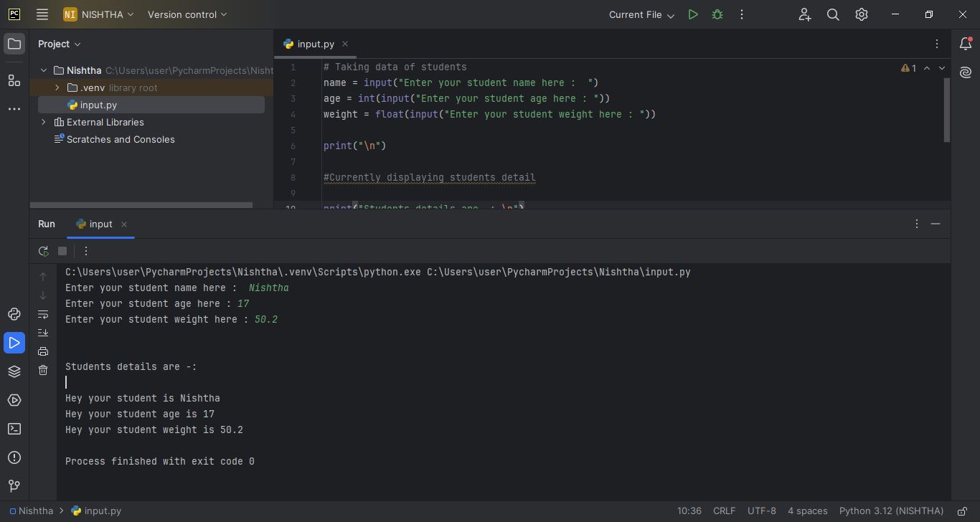980x522 pixels.
Task: Change UTF-8 file encoding in status bar
Action: tap(762, 511)
